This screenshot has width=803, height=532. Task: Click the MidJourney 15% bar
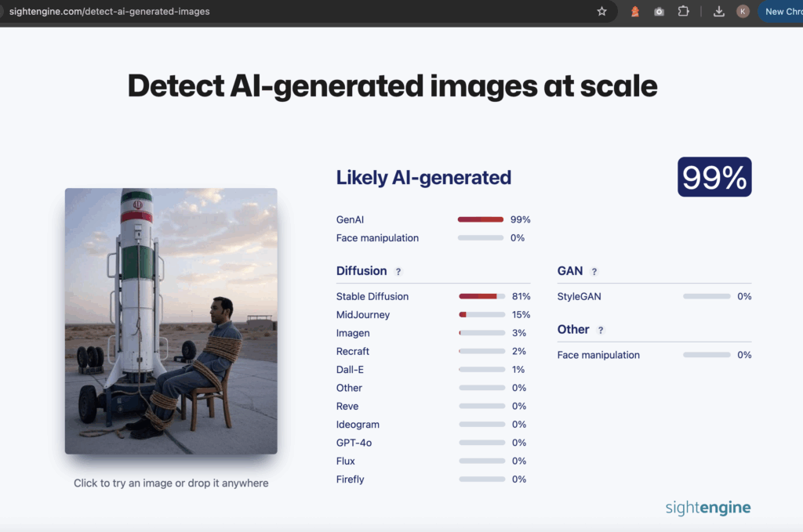482,315
